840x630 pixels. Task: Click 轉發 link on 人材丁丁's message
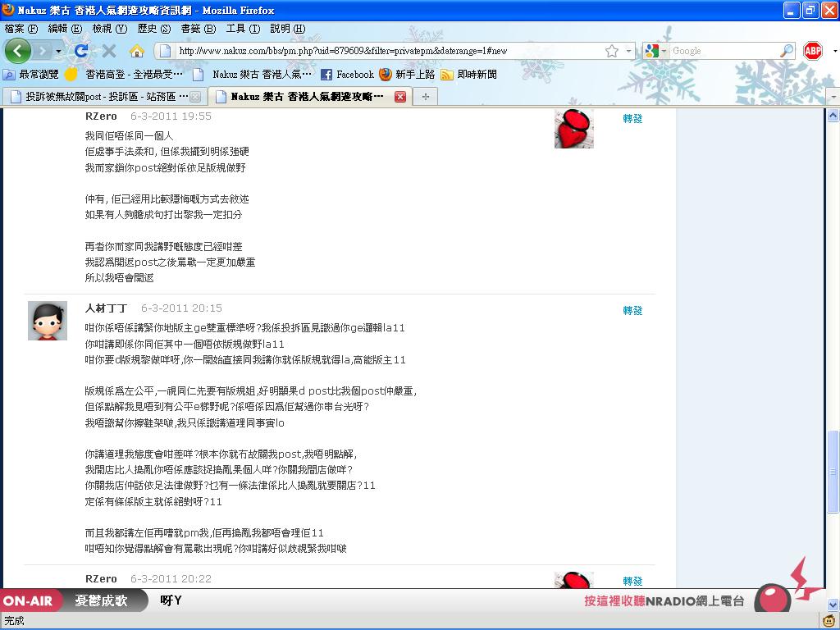tap(632, 310)
